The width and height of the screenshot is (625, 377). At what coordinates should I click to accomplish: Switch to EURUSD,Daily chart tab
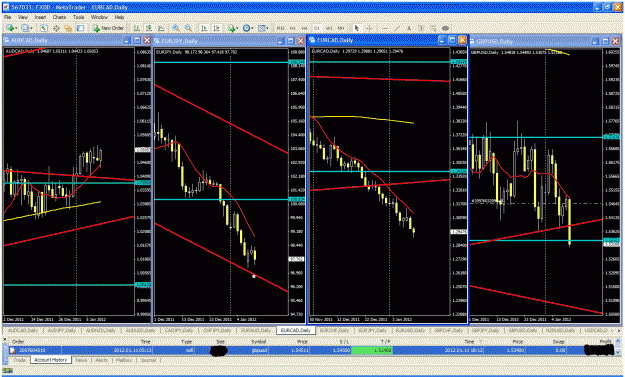coord(411,330)
